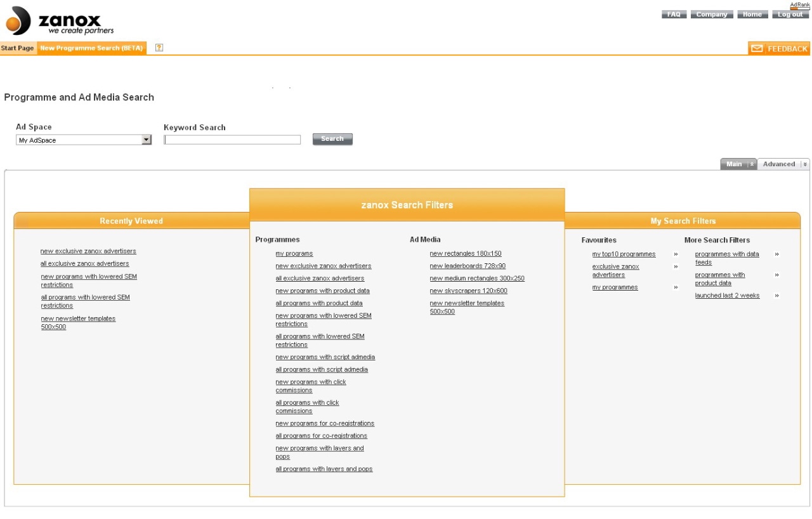This screenshot has height=519, width=812.
Task: Open new programs with script admedia
Action: (x=325, y=357)
